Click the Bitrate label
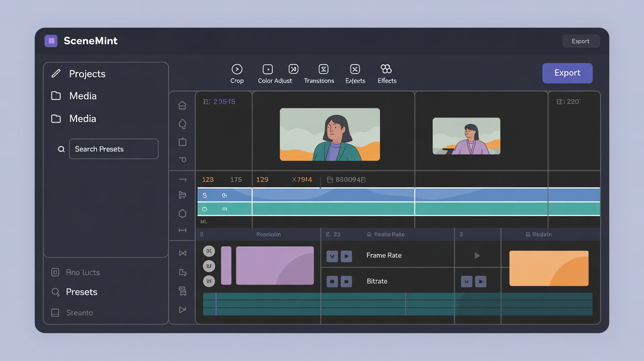644x361 pixels. coord(377,281)
